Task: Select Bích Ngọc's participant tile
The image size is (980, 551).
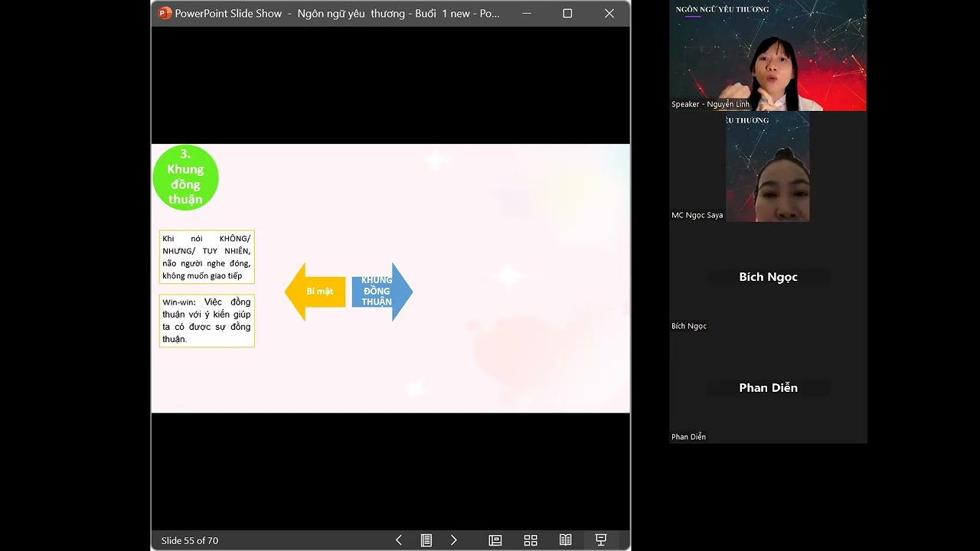Action: (x=768, y=278)
